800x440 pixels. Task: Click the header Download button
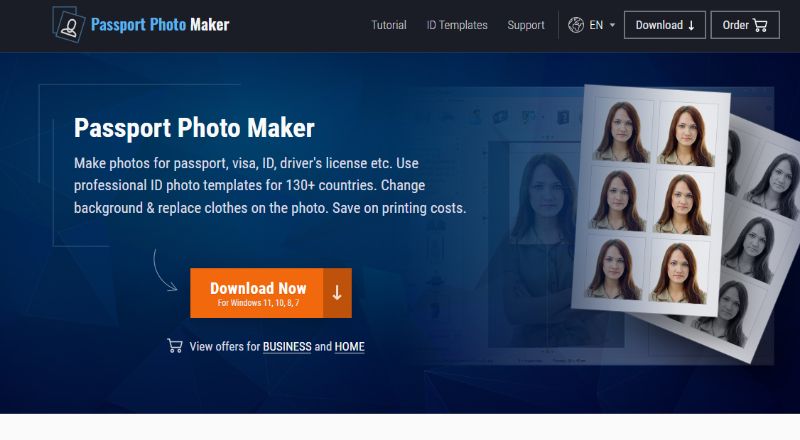coord(665,25)
